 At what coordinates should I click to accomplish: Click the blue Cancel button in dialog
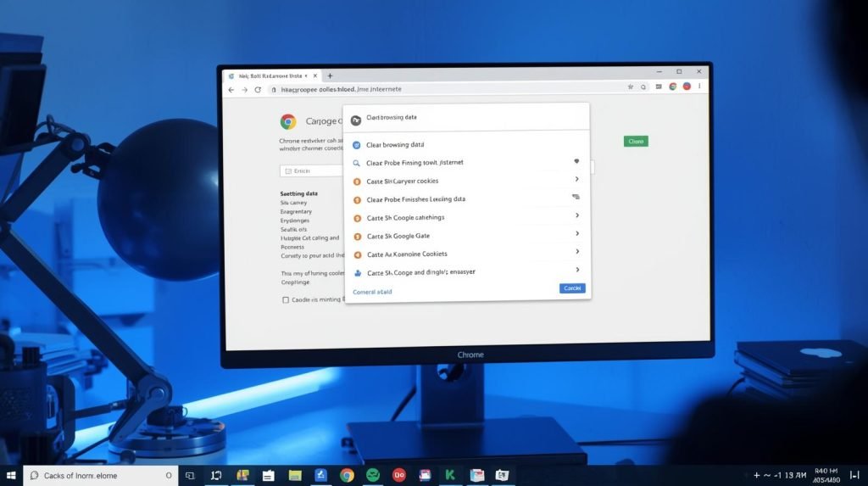pyautogui.click(x=572, y=288)
